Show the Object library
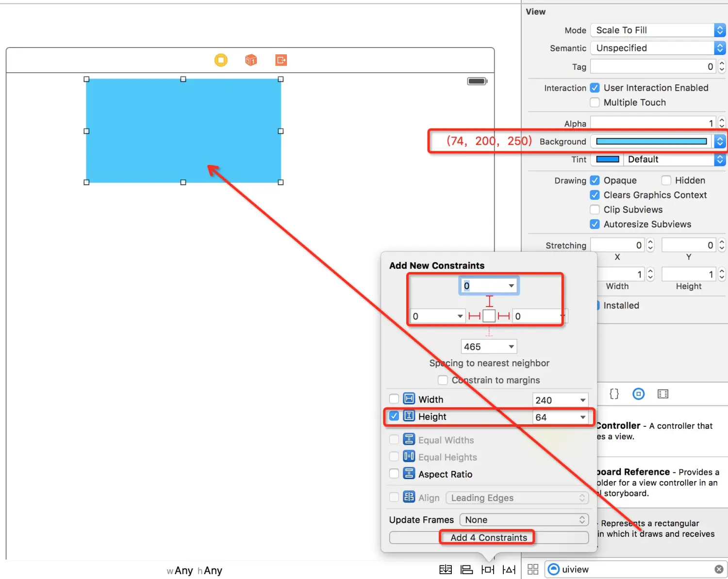Viewport: 728px width, 579px height. pyautogui.click(x=639, y=394)
